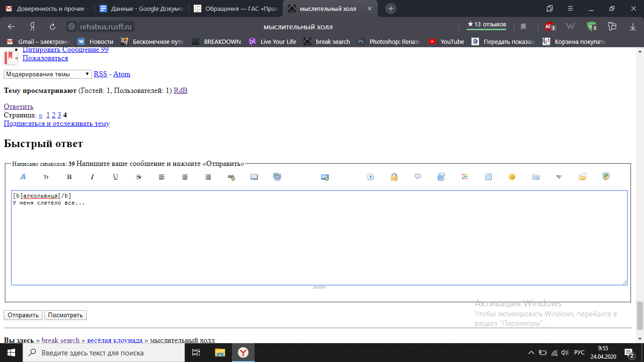Insert code block via script icon
The width and height of the screenshot is (644, 362).
coord(441,177)
